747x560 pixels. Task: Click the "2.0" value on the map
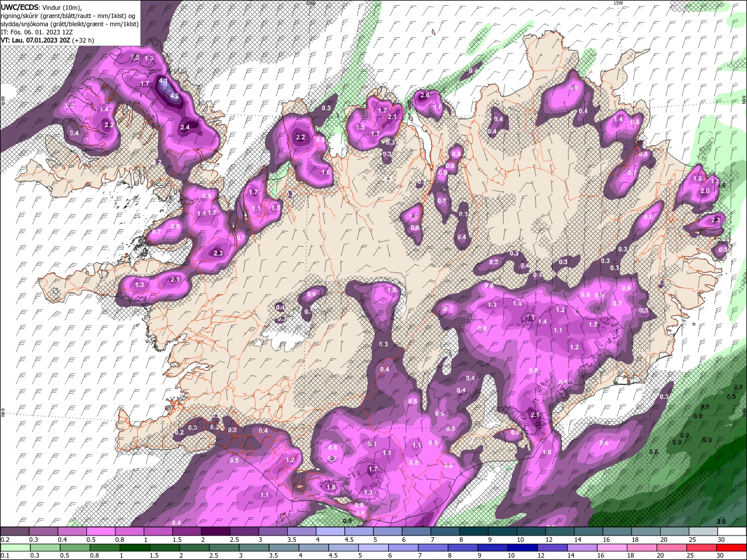[704, 191]
